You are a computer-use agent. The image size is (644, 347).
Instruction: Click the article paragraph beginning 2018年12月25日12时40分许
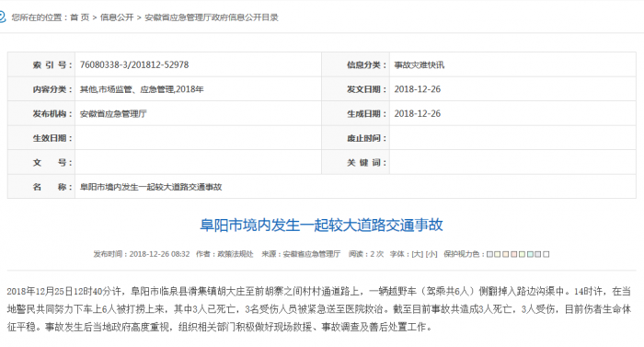pos(318,308)
